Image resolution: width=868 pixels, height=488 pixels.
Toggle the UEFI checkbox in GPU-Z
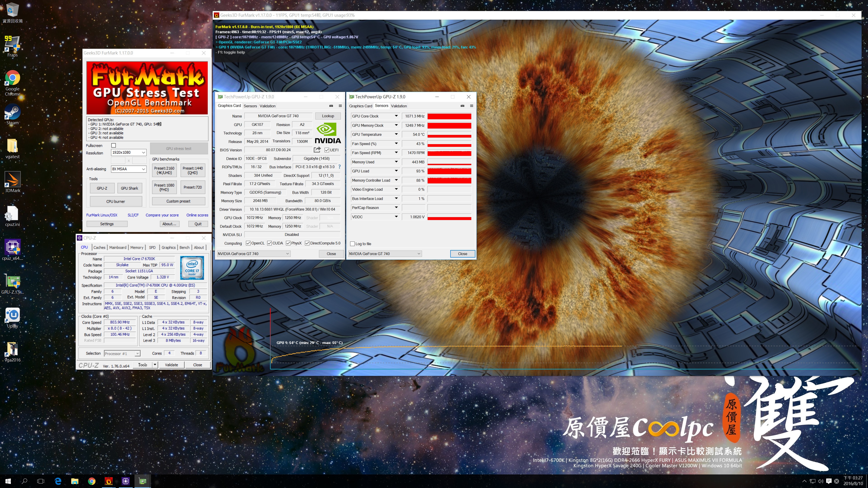(x=326, y=150)
